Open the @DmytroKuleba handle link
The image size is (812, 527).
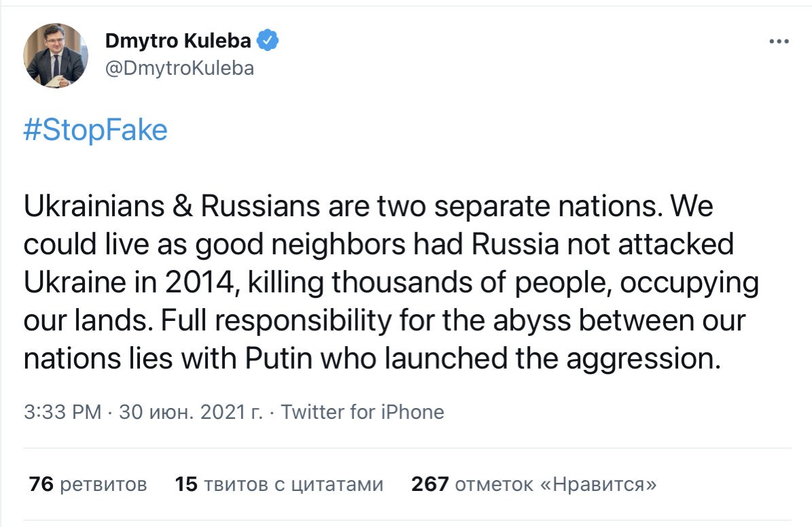179,69
